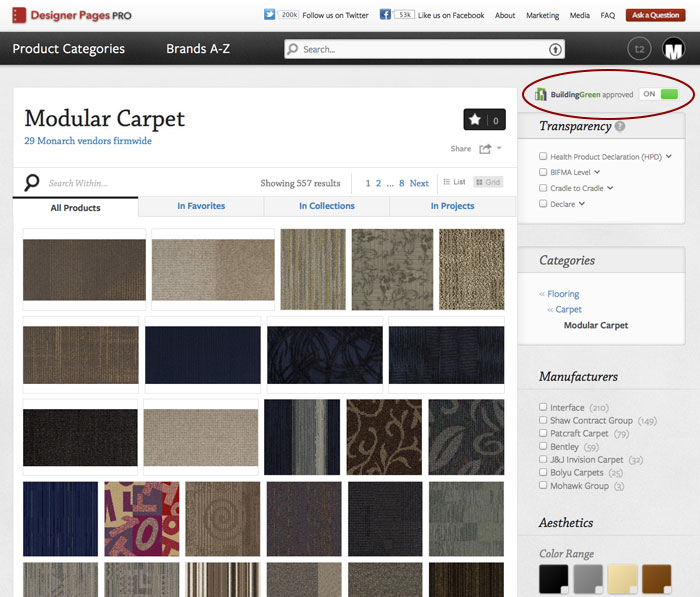Check the Bolyu Carpets filter
This screenshot has width=700, height=597.
coord(543,472)
